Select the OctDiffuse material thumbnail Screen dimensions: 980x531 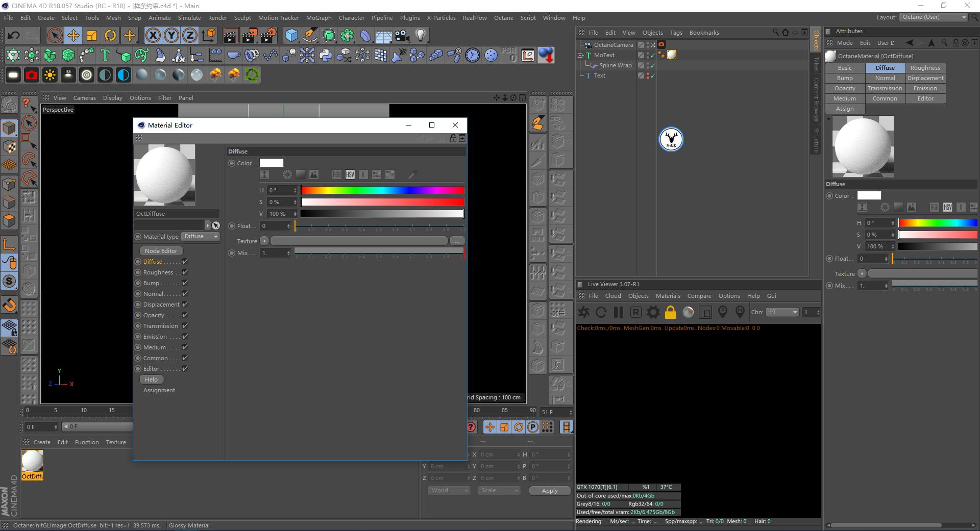(32, 462)
